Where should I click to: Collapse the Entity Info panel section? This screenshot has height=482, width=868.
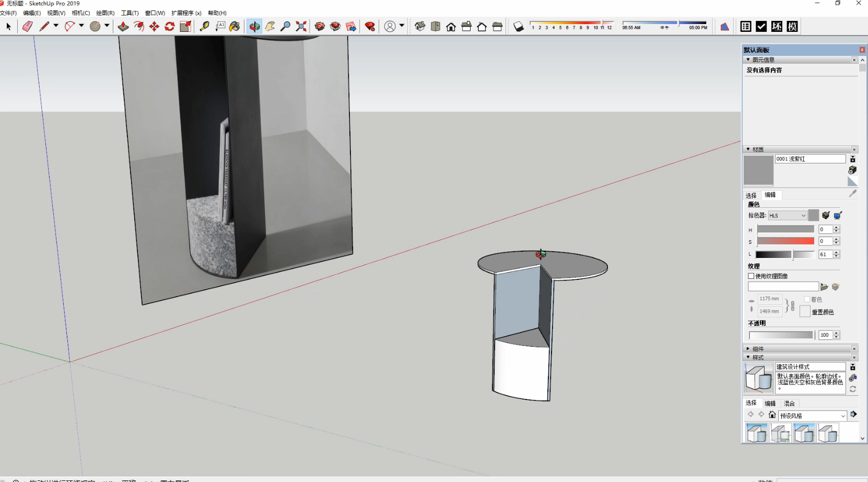[x=748, y=60]
